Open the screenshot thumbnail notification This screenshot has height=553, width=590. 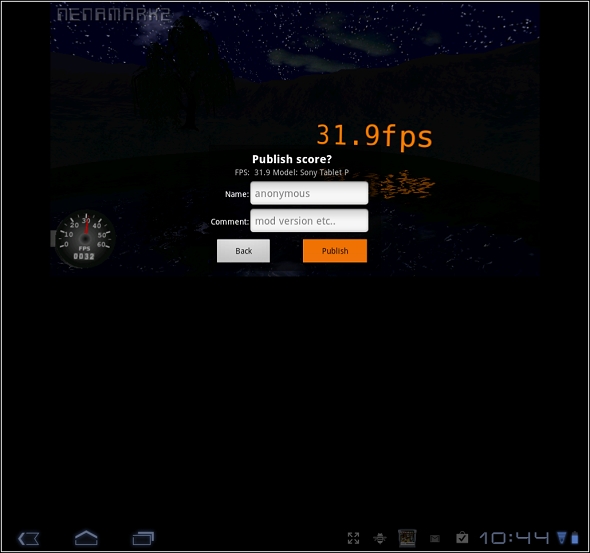pos(407,538)
